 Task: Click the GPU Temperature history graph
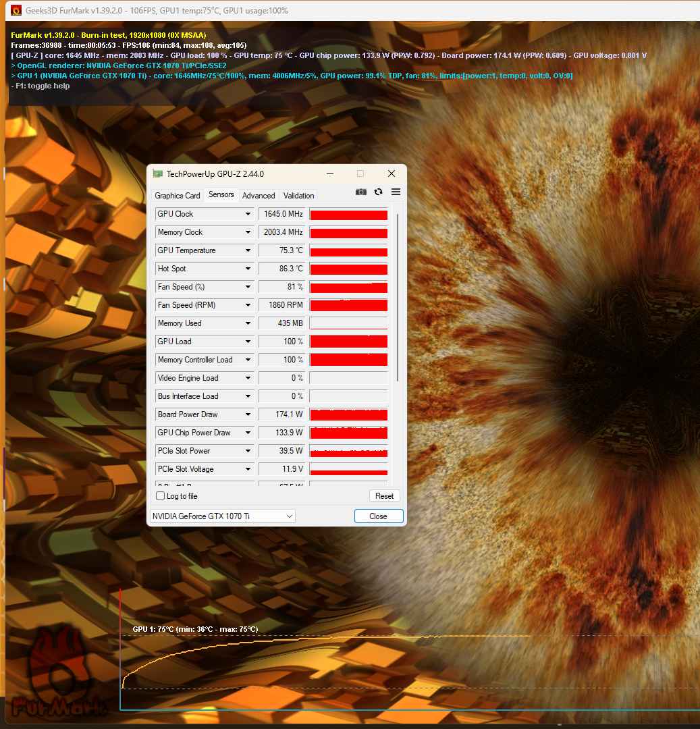pos(348,250)
